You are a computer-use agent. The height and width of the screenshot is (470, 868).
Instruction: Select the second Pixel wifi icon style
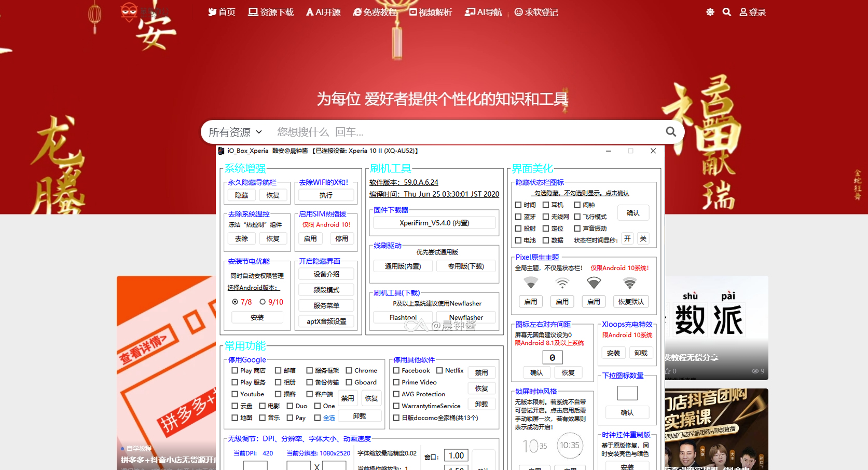pyautogui.click(x=562, y=283)
